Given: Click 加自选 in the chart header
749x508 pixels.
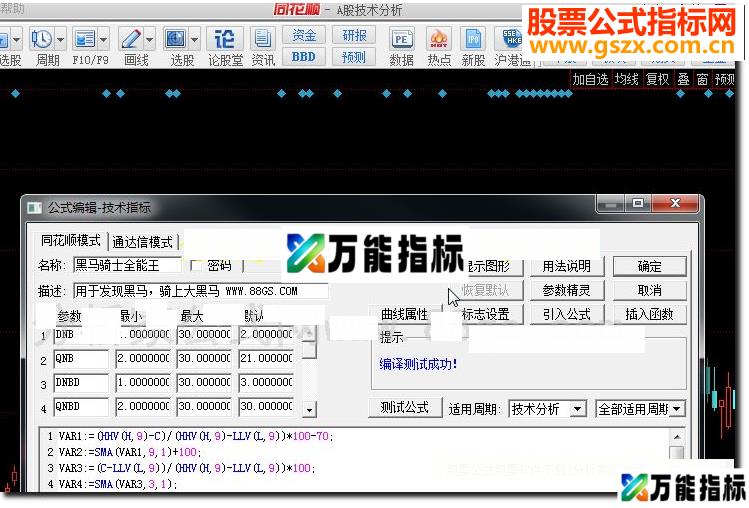Looking at the screenshot, I should pyautogui.click(x=590, y=79).
